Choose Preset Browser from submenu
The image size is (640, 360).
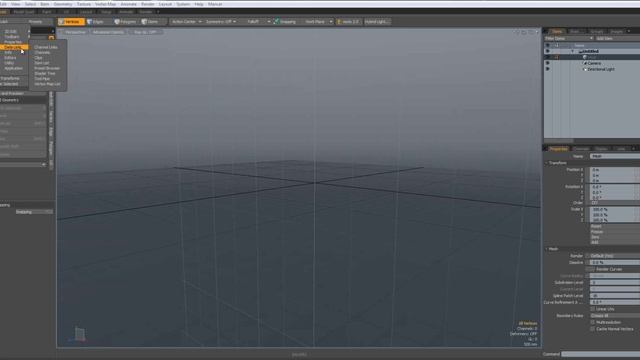tap(47, 68)
